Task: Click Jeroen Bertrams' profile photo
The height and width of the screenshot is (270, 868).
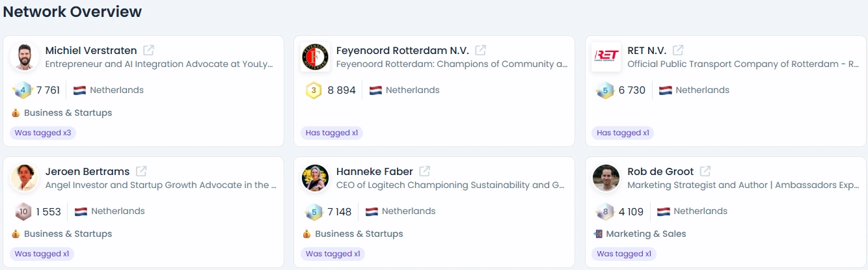Action: (24, 178)
